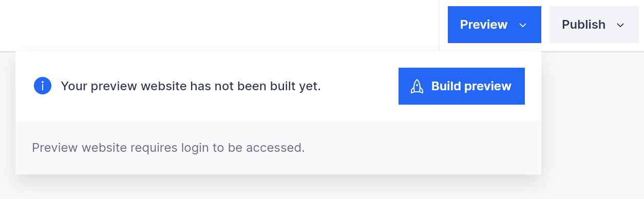This screenshot has width=644, height=199.
Task: Click the blank area below the preview popup
Action: click(278, 188)
